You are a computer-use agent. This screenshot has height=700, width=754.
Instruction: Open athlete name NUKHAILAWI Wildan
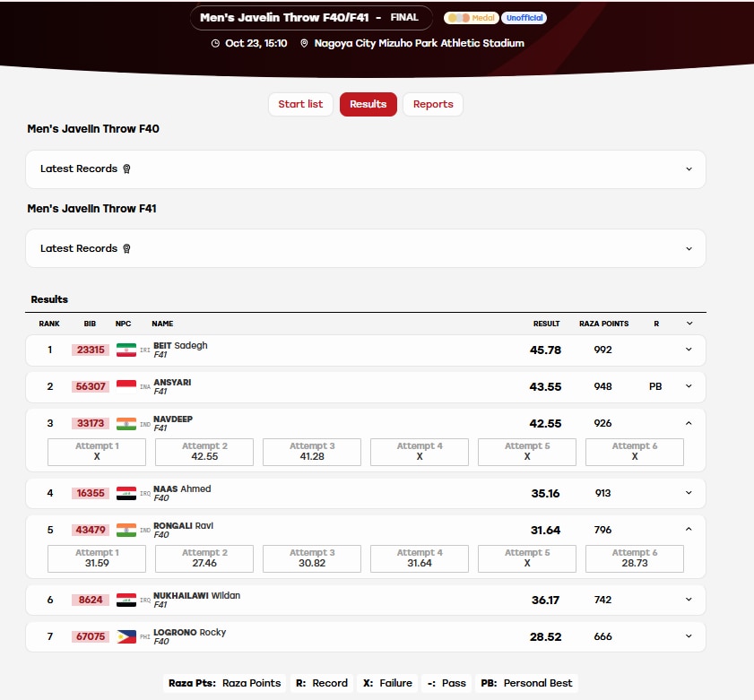pyautogui.click(x=196, y=595)
